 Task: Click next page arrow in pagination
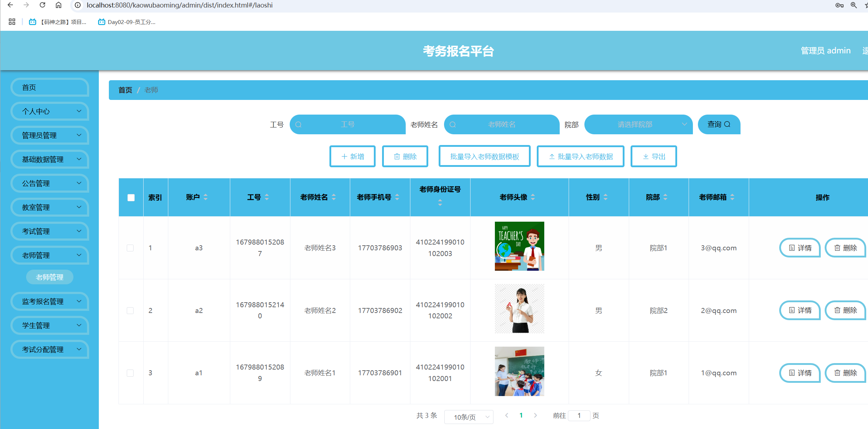pyautogui.click(x=535, y=415)
